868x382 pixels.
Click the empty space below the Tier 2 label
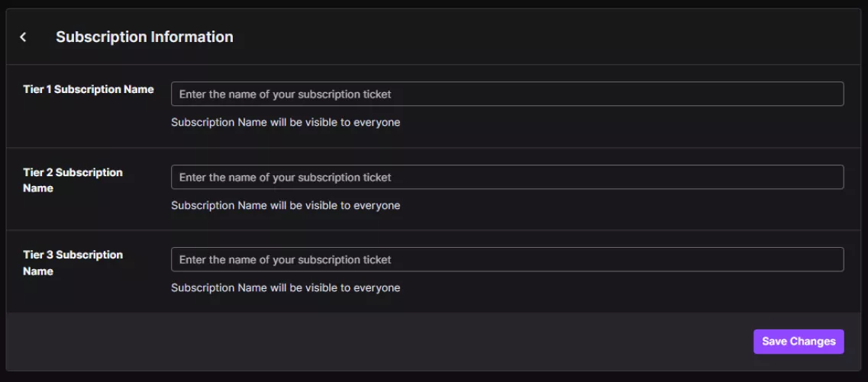coord(73,213)
